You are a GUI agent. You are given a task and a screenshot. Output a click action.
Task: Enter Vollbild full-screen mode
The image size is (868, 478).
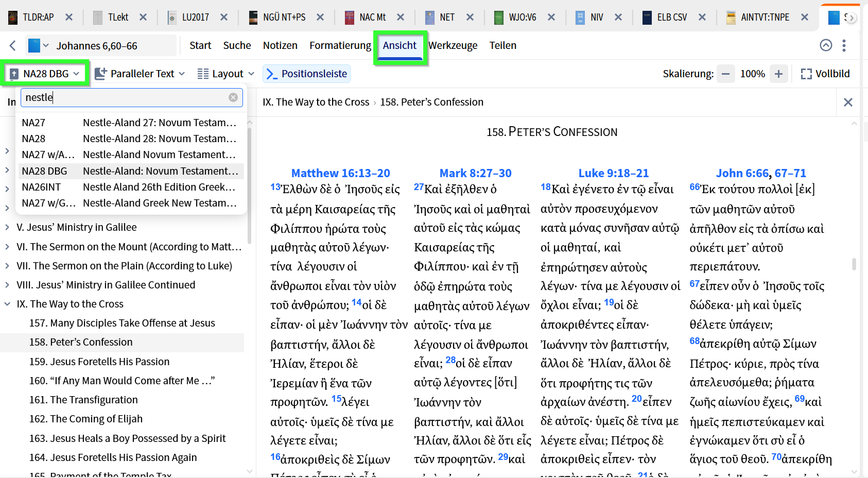tap(825, 74)
